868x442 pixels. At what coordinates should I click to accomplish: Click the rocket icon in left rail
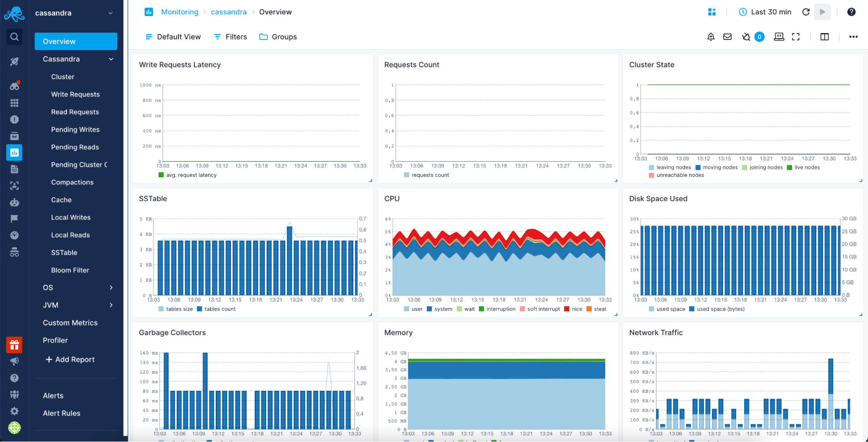[14, 61]
